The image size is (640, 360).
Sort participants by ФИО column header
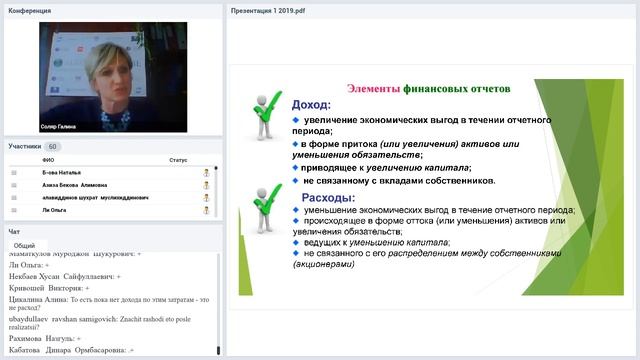(48, 160)
